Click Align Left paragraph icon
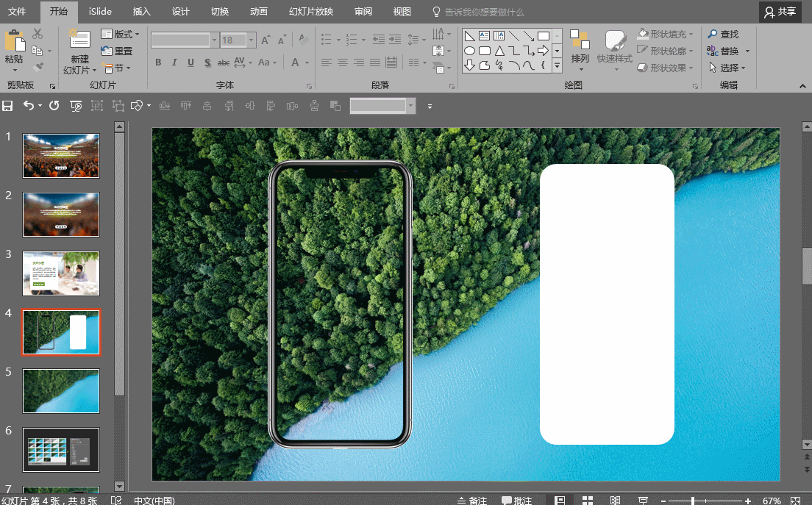 (x=327, y=62)
